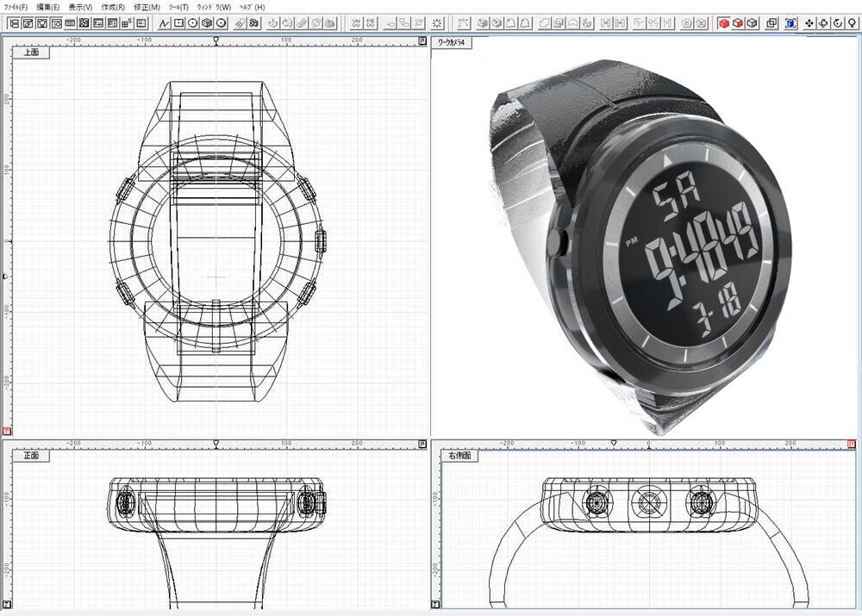
Task: Select the polyline drawing tool
Action: (164, 23)
